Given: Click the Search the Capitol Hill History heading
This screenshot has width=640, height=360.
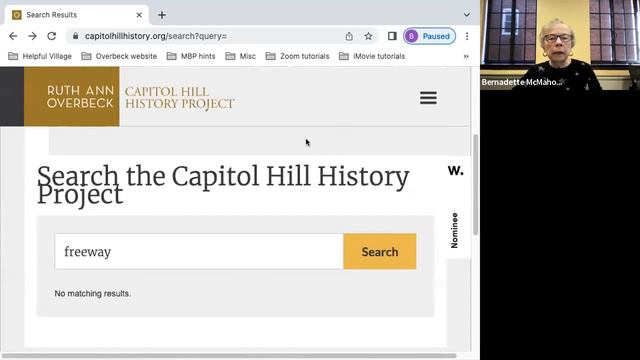Looking at the screenshot, I should click(223, 185).
